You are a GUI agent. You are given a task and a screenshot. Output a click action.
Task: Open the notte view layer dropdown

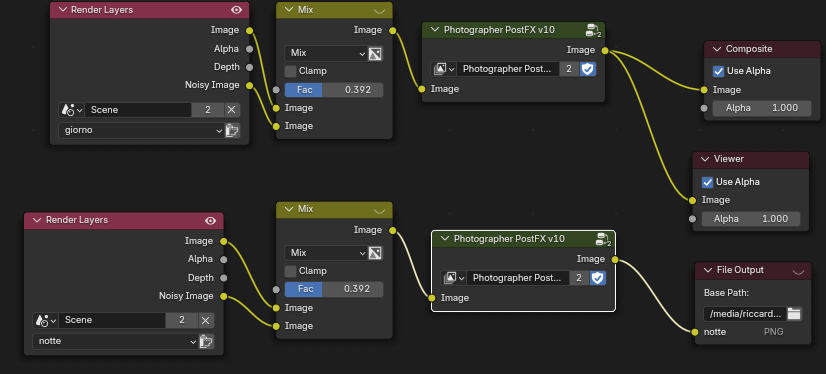[116, 341]
